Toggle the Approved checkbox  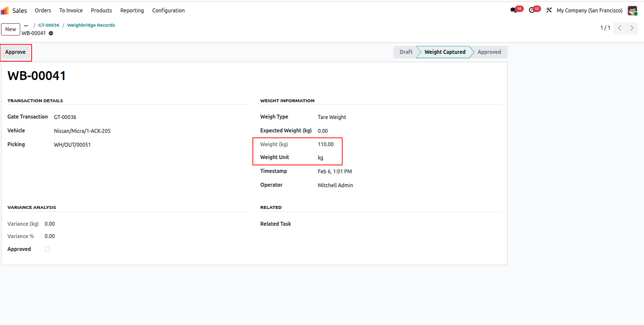pos(47,249)
